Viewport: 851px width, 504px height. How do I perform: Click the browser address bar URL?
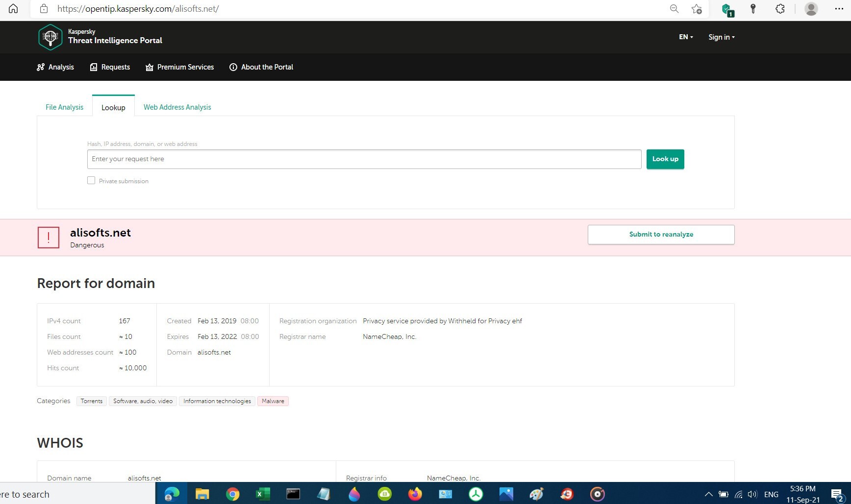point(138,9)
